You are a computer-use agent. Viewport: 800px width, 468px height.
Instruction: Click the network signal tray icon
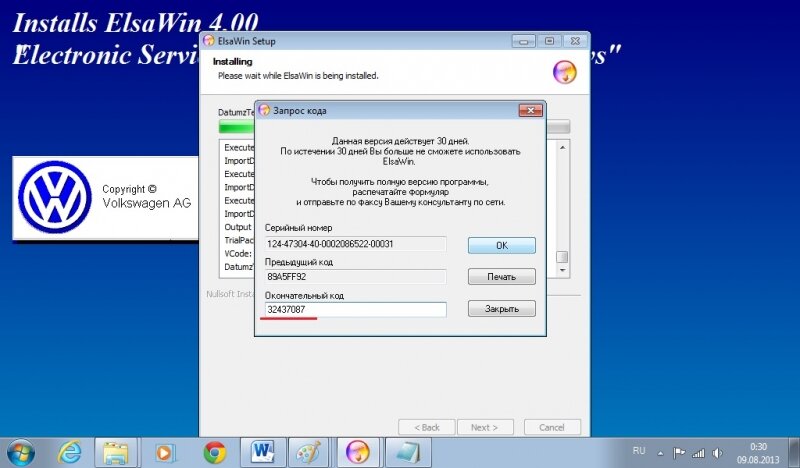pos(698,453)
